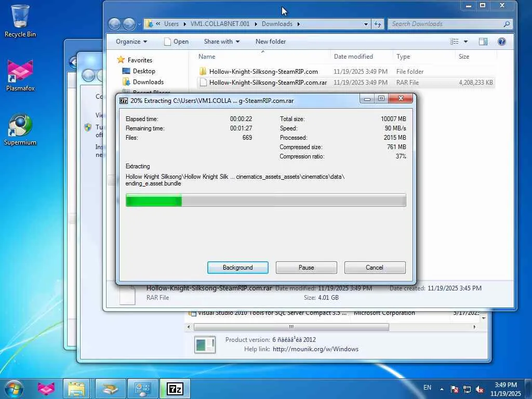Close the 7-Zip extracting dialog
This screenshot has height=399, width=532.
(401, 98)
